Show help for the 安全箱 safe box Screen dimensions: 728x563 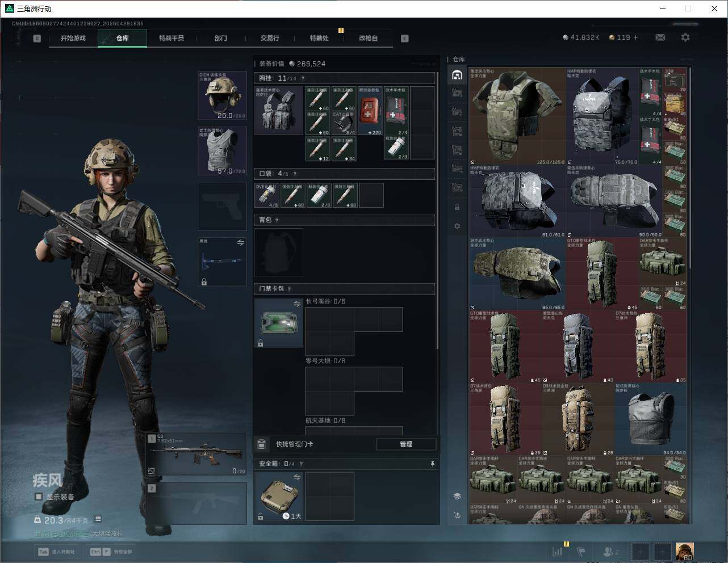[301, 464]
